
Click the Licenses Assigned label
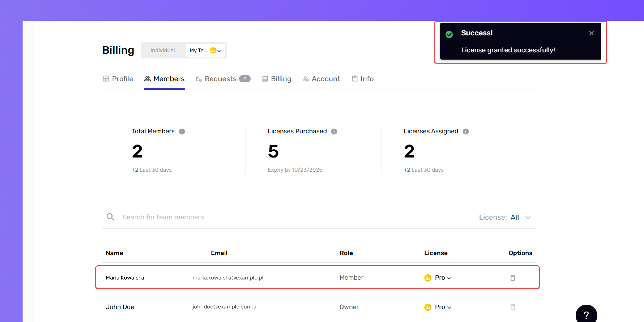click(431, 131)
